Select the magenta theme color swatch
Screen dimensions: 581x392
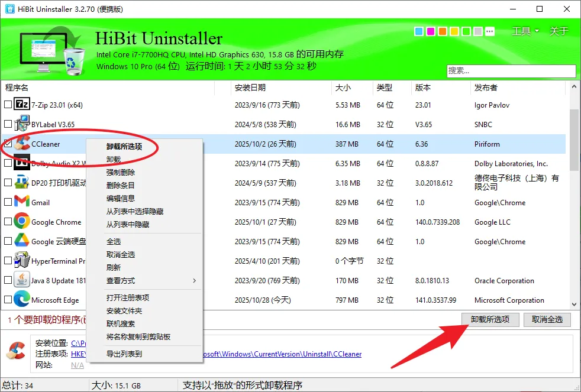(431, 31)
